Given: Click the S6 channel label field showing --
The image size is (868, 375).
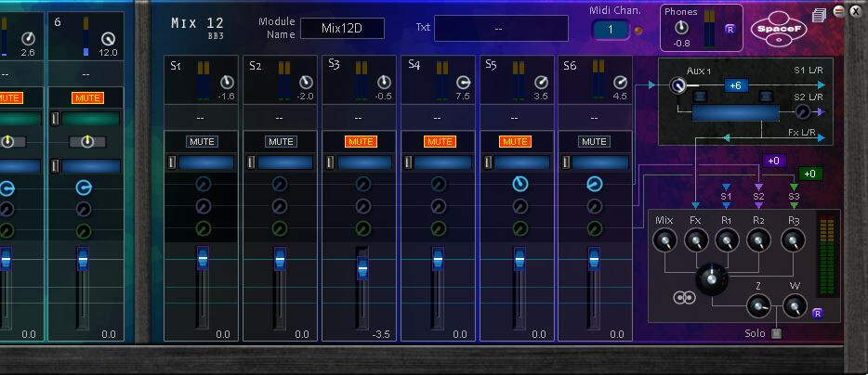Looking at the screenshot, I should coord(594,117).
